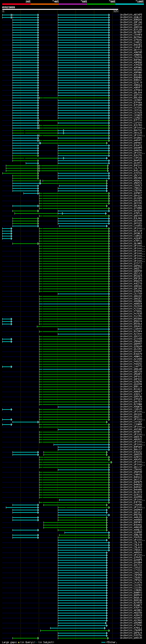Select hit label UniRef100_Q8L804
The width and height of the screenshot is (146, 644).
click(x=131, y=93)
